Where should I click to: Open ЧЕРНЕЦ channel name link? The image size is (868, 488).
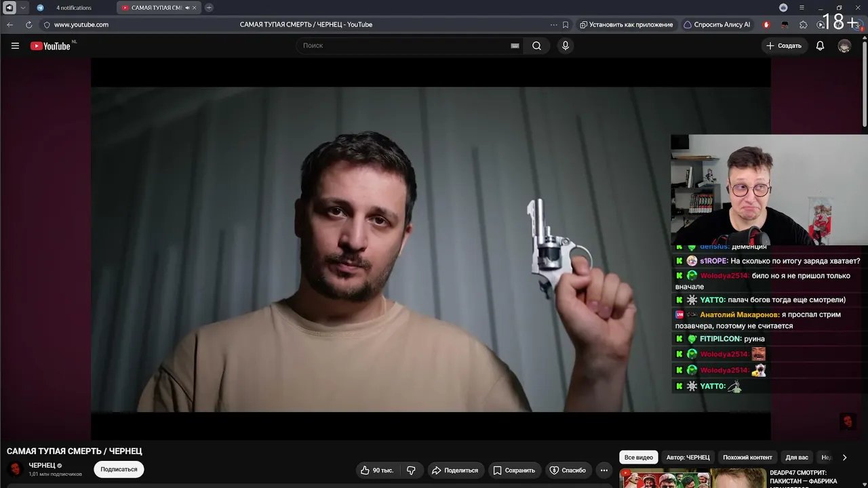(x=42, y=466)
